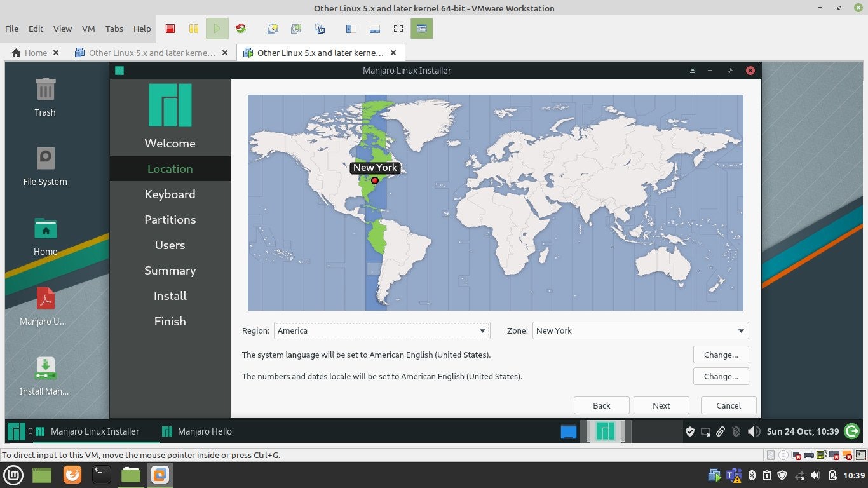868x488 pixels.
Task: Click the guest clock Sun 24 Oct, 10:39
Action: point(803,431)
